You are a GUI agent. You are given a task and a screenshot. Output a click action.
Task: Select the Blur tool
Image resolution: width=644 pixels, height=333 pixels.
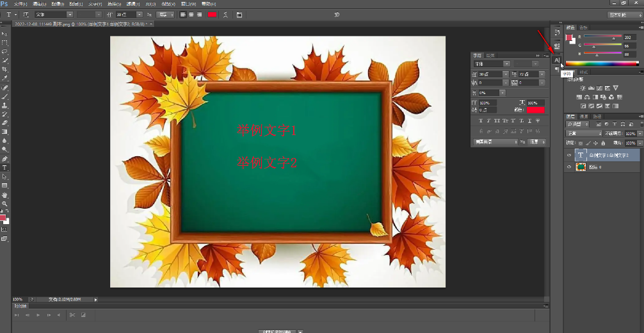pos(4,141)
